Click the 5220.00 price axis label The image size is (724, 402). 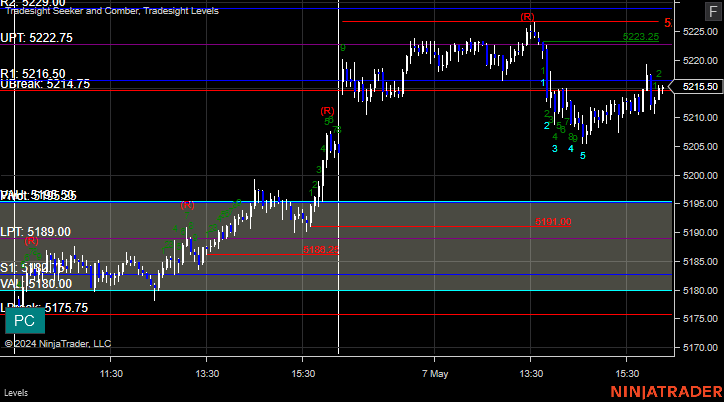pos(700,61)
